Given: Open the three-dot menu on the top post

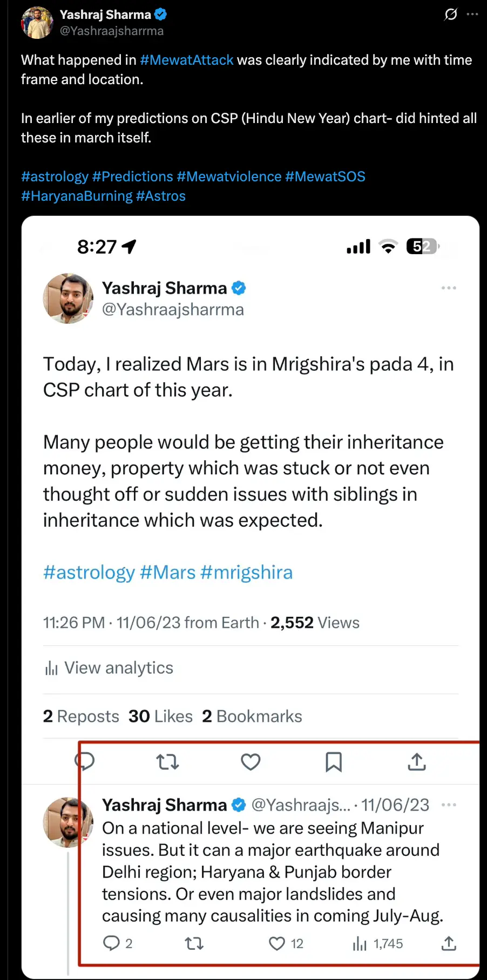Looking at the screenshot, I should 472,15.
